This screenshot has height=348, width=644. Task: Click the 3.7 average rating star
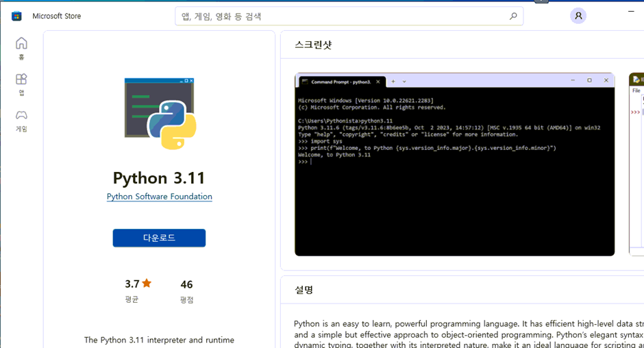[147, 283]
